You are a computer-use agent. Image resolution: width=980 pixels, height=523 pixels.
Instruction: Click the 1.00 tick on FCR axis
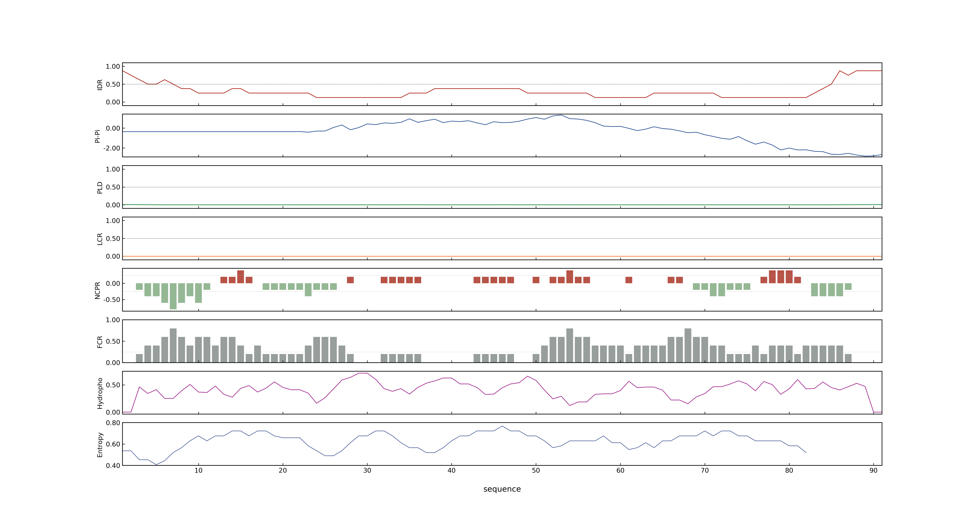click(113, 320)
